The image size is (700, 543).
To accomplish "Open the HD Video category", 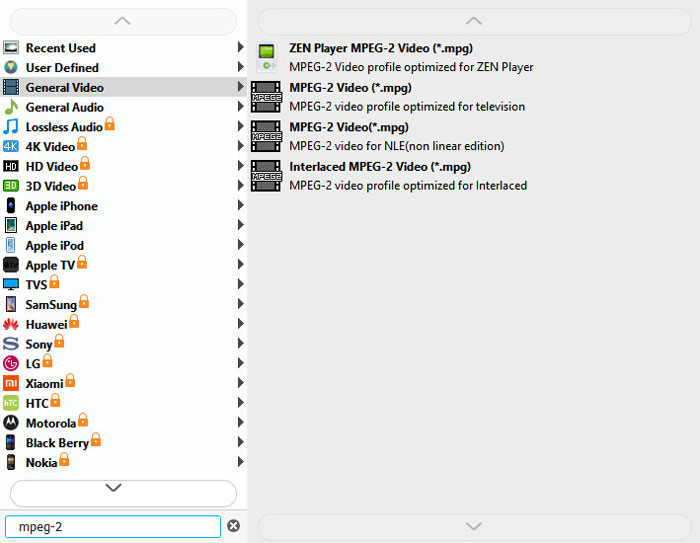I will (124, 166).
